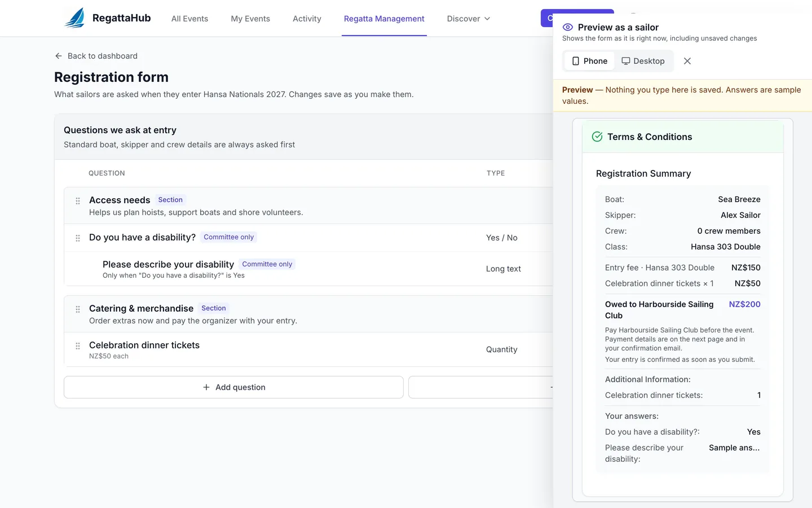Click drag handle for Do you have a disability?
Screen dimensions: 812x508
(78, 238)
